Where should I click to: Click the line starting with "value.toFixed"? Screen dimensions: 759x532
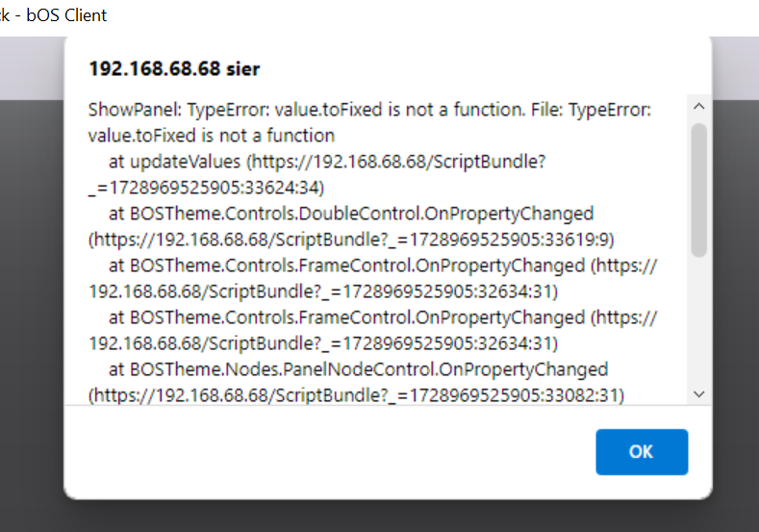[211, 136]
